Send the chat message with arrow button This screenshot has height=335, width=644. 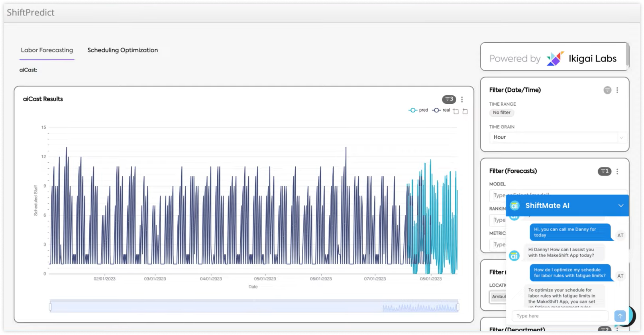click(620, 316)
